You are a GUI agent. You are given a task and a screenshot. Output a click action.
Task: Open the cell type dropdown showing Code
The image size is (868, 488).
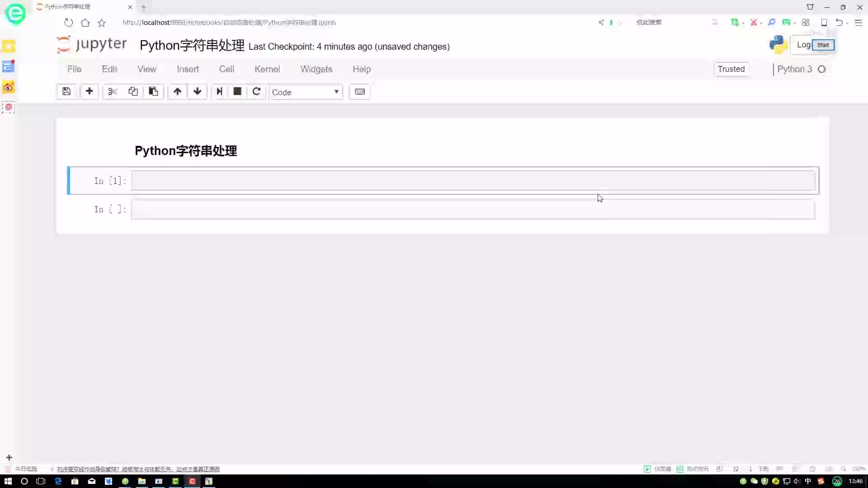306,92
